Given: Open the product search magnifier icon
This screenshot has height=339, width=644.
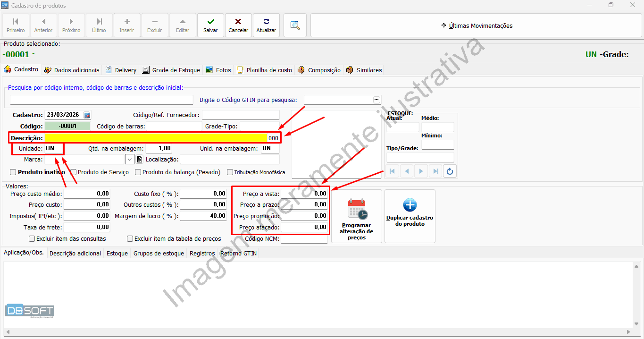Looking at the screenshot, I should (x=295, y=25).
